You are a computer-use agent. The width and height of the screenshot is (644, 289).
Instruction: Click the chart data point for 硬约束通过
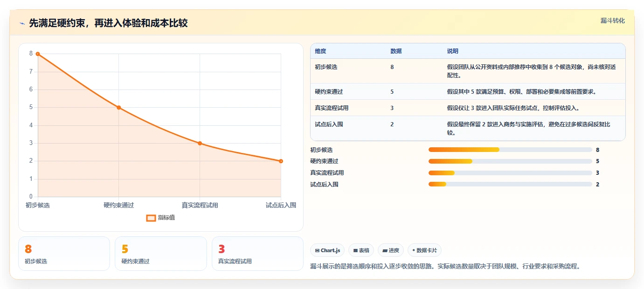pyautogui.click(x=119, y=108)
